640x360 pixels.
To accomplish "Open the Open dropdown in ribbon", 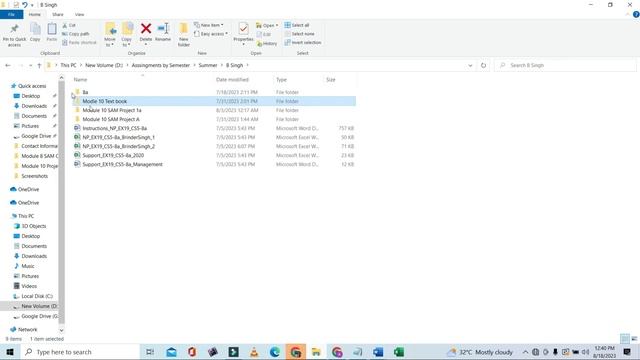I will tap(267, 25).
